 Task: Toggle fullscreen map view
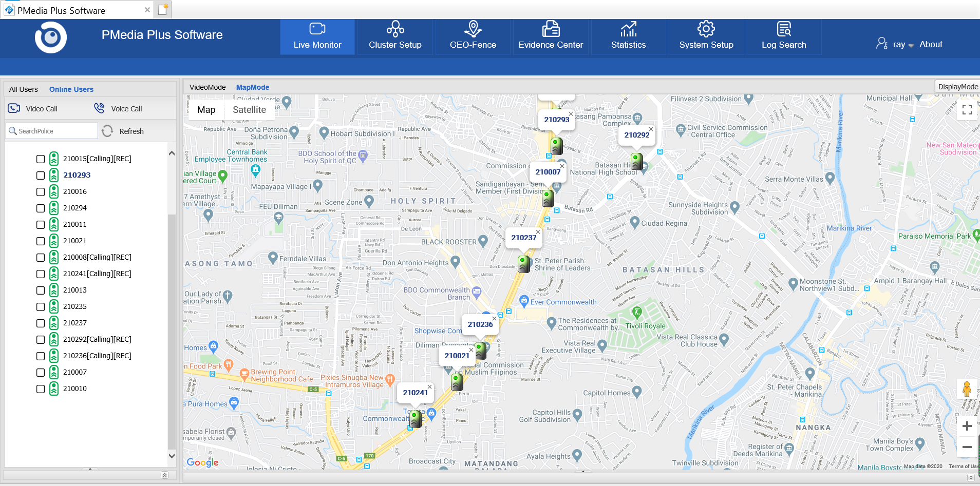tap(967, 110)
